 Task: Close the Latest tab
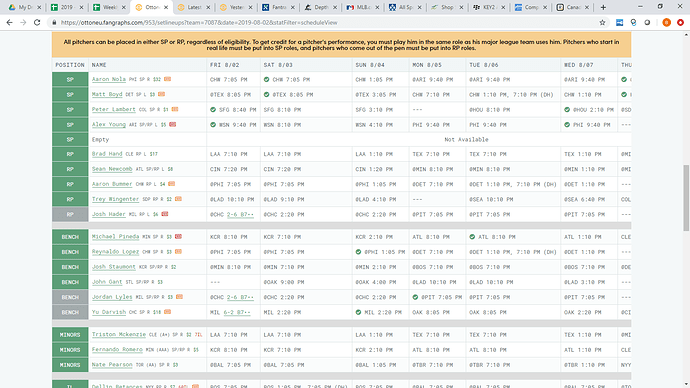(x=208, y=7)
